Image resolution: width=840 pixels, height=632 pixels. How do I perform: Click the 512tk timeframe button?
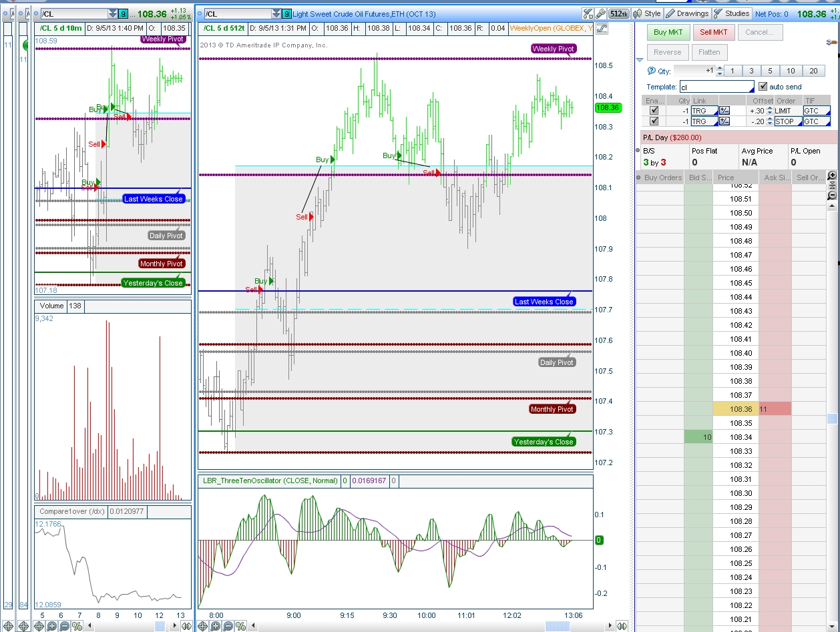click(619, 13)
